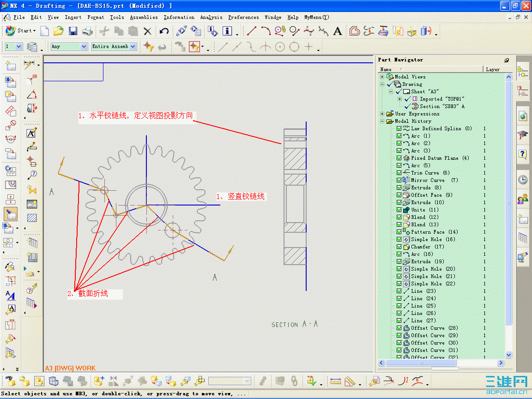This screenshot has height=399, width=532.
Task: Select the Annotation Editor 'A' icon in the left toolbar
Action: [x=31, y=133]
